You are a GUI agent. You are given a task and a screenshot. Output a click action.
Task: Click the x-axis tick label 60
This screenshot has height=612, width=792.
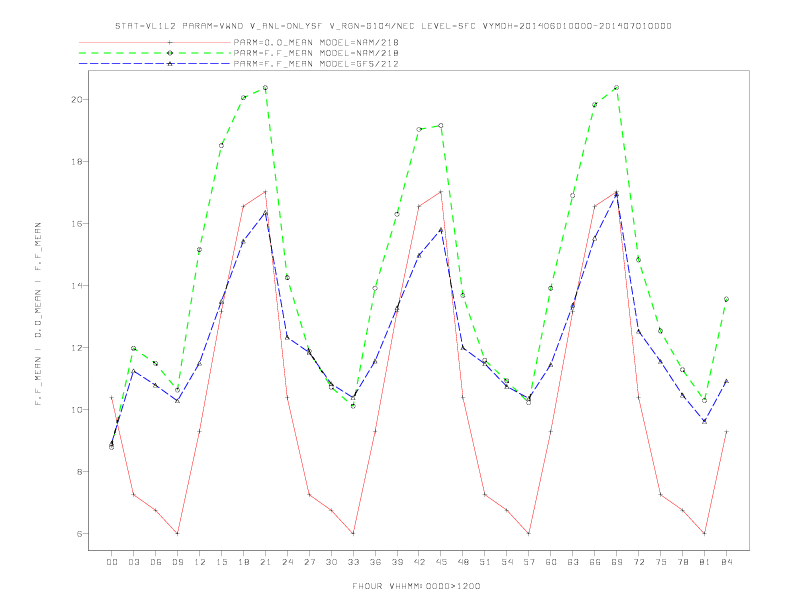tap(551, 562)
